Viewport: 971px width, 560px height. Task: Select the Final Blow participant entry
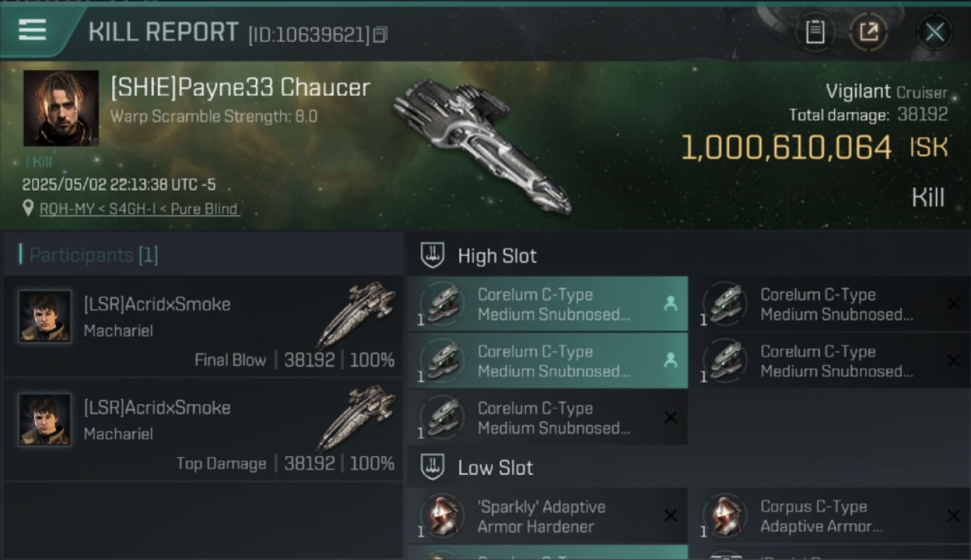(x=203, y=326)
